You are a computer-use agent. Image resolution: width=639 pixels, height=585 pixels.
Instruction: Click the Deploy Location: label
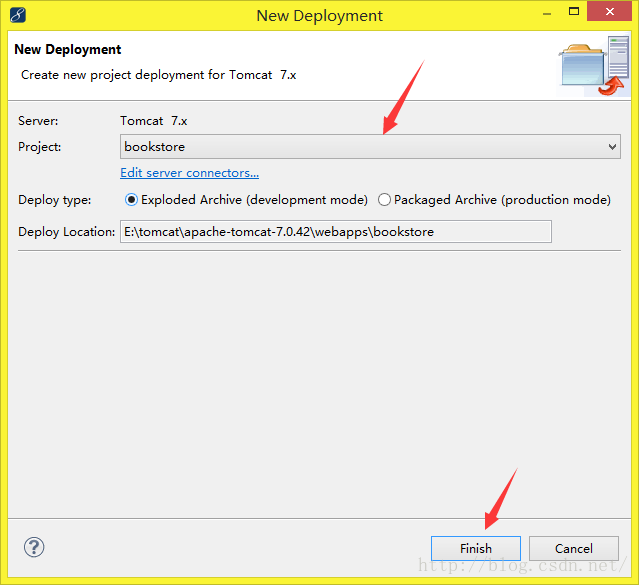click(x=66, y=232)
